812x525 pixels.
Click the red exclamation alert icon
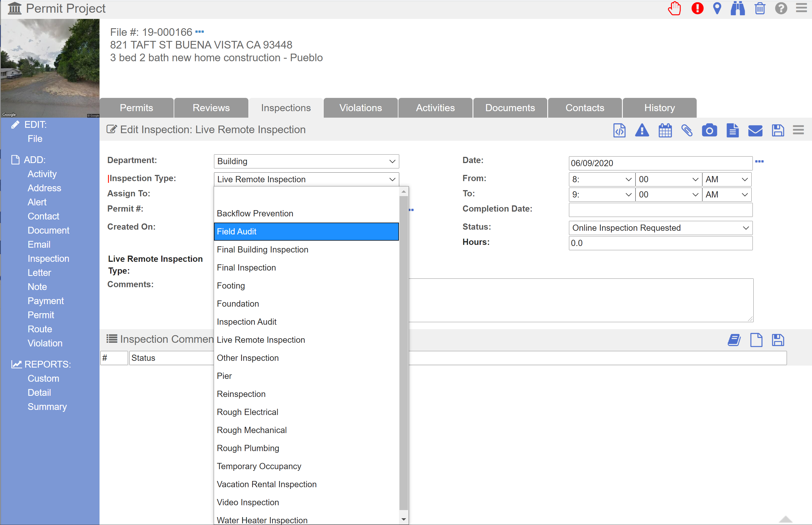coord(697,8)
